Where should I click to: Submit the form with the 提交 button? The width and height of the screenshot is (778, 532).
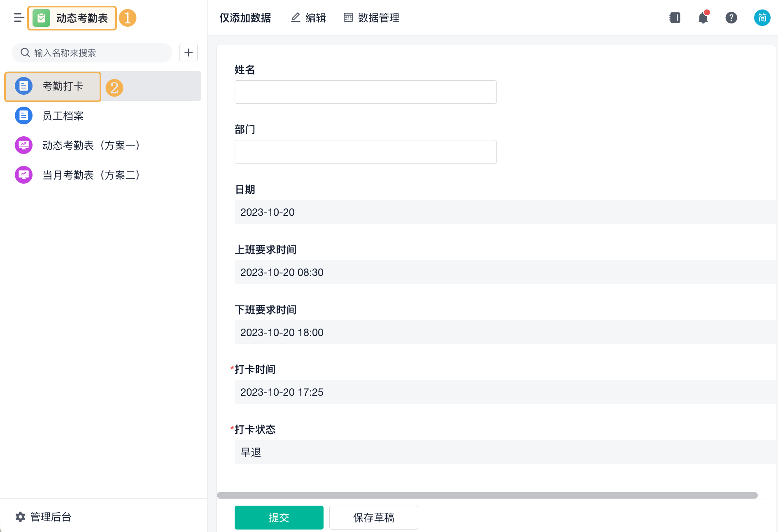tap(279, 518)
